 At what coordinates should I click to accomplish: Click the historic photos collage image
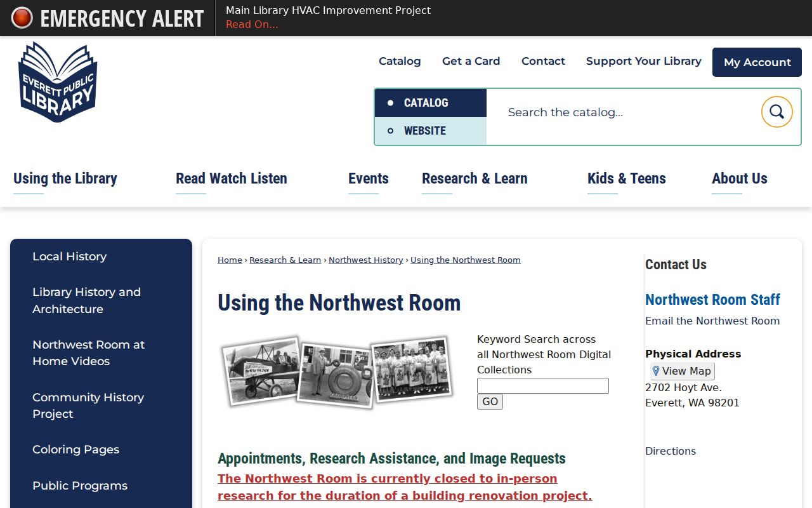tap(337, 371)
